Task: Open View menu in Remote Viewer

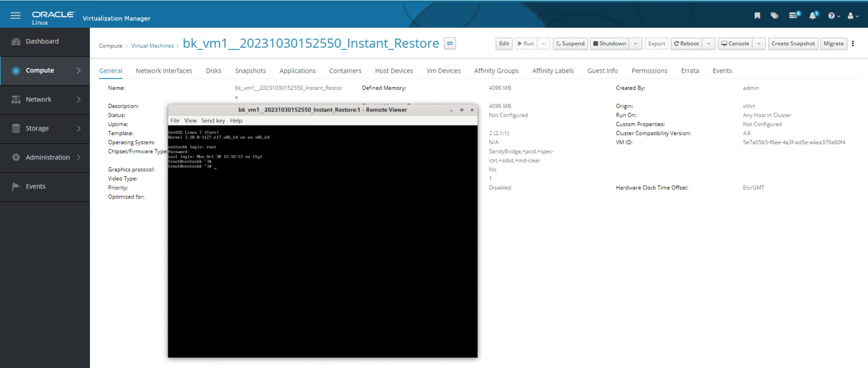Action: click(190, 121)
